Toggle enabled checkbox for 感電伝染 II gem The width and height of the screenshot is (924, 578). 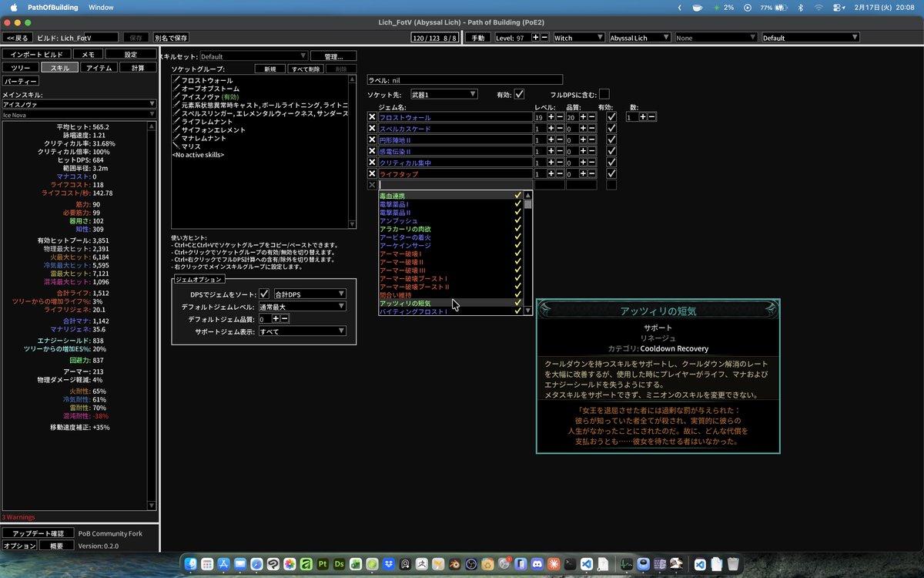[x=611, y=152]
